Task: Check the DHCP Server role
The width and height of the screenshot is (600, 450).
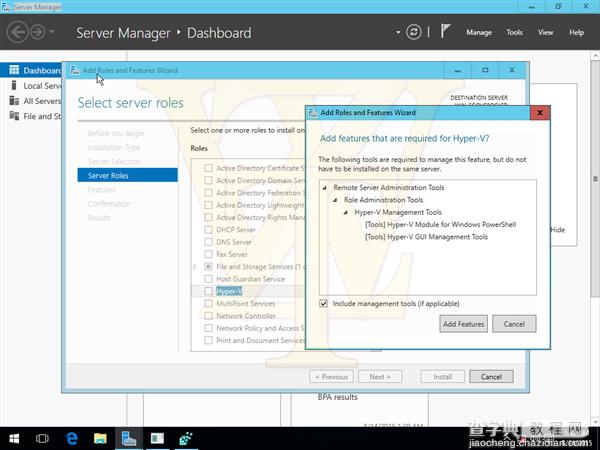Action: pyautogui.click(x=209, y=230)
